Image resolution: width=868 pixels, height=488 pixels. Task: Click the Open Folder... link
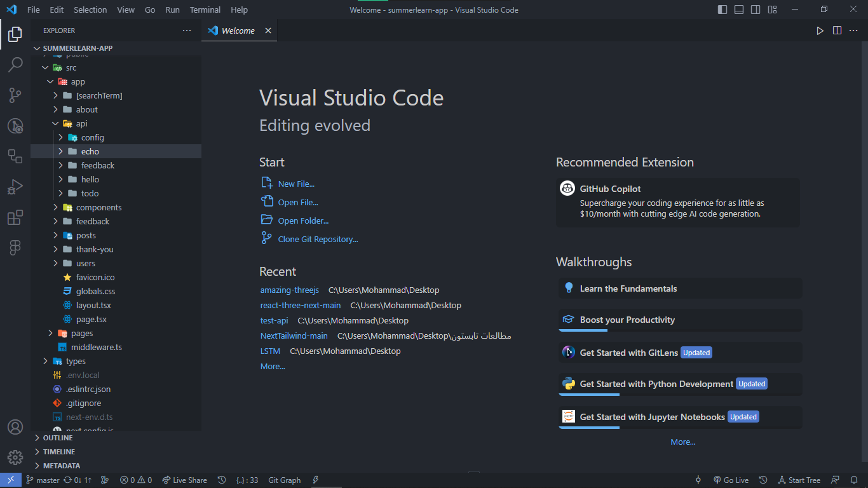click(303, 220)
